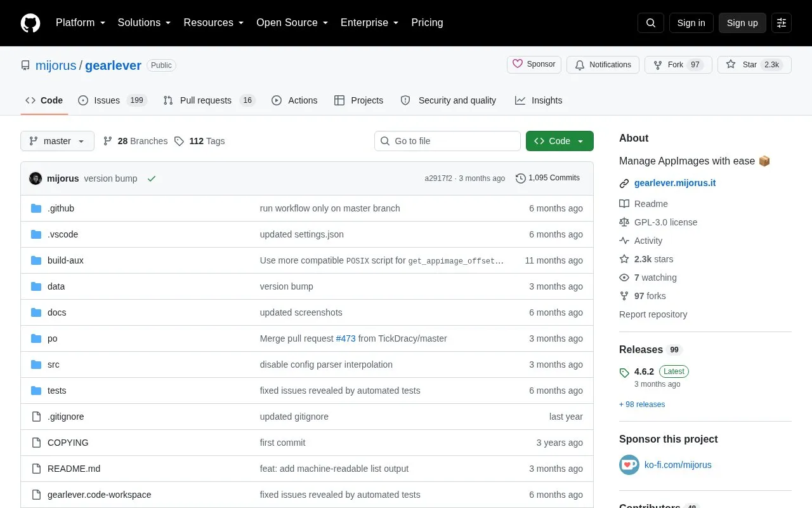Expand the Platform menu
Image resolution: width=812 pixels, height=508 pixels.
[x=81, y=23]
